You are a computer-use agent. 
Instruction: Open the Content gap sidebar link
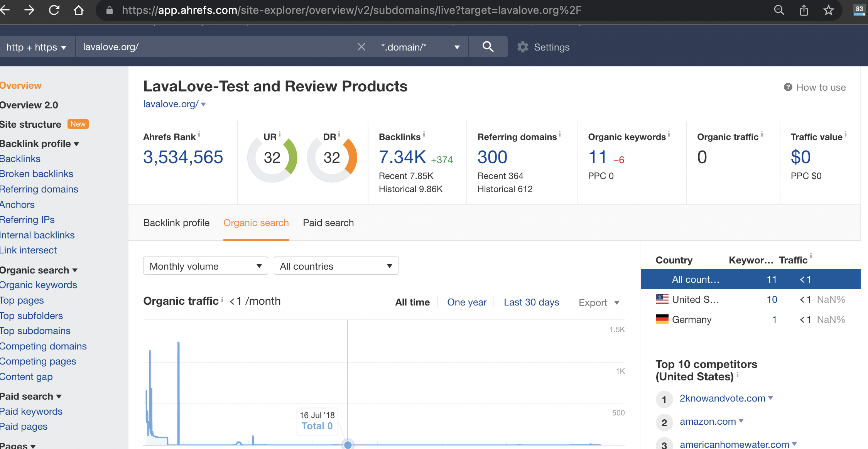[26, 376]
